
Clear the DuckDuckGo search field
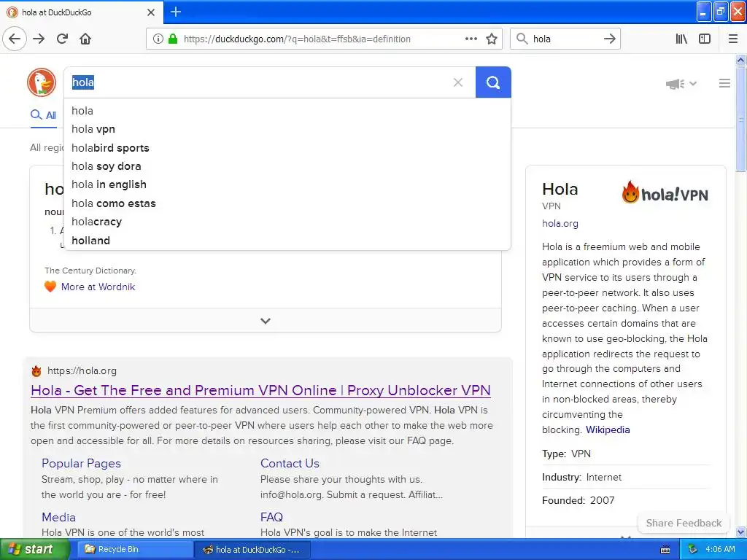[x=458, y=82]
